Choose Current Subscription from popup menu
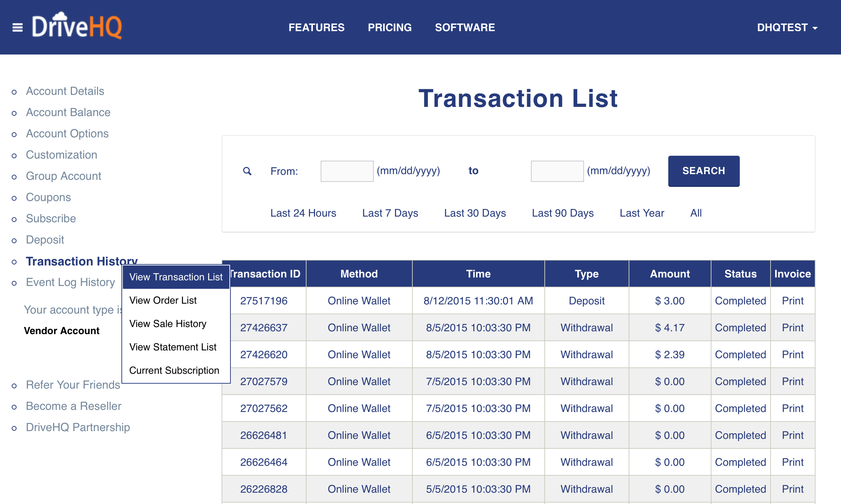Viewport: 841px width, 504px height. 174,370
